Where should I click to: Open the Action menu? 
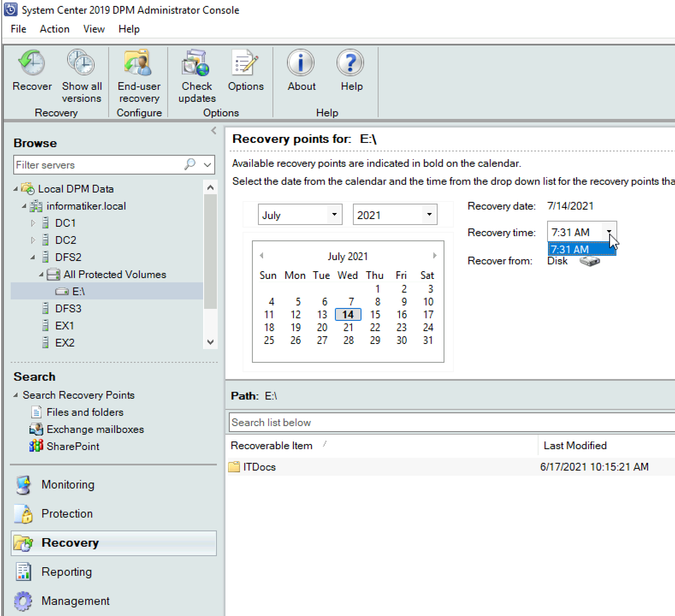54,29
